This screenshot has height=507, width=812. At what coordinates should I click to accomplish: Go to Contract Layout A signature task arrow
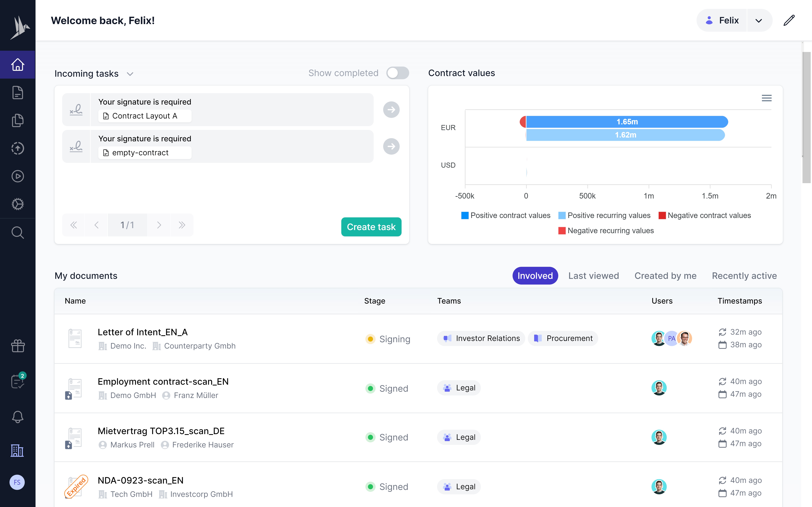tap(391, 110)
